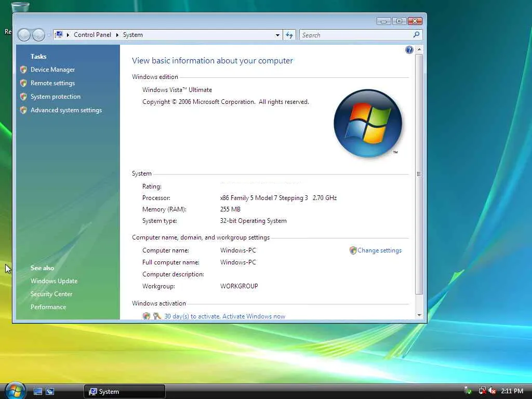This screenshot has height=399, width=532.
Task: Click the vertical scrollbar thumb
Action: click(x=419, y=174)
